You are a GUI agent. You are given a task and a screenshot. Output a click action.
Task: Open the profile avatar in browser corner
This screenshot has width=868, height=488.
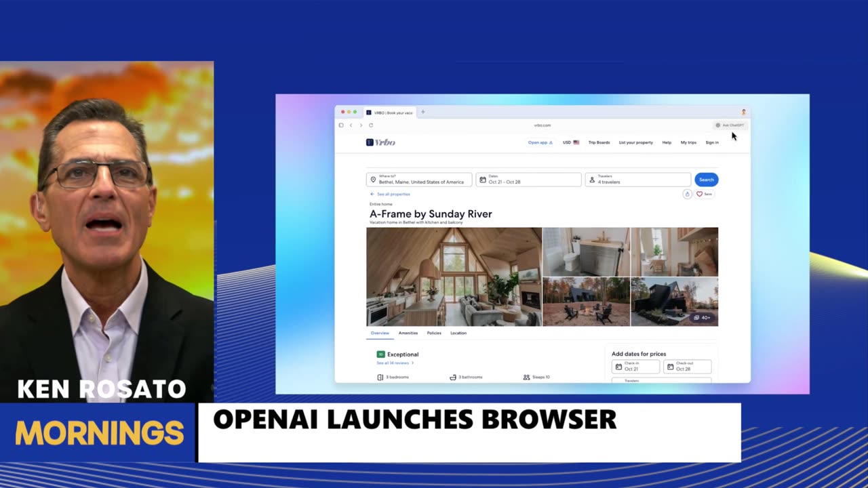[743, 112]
